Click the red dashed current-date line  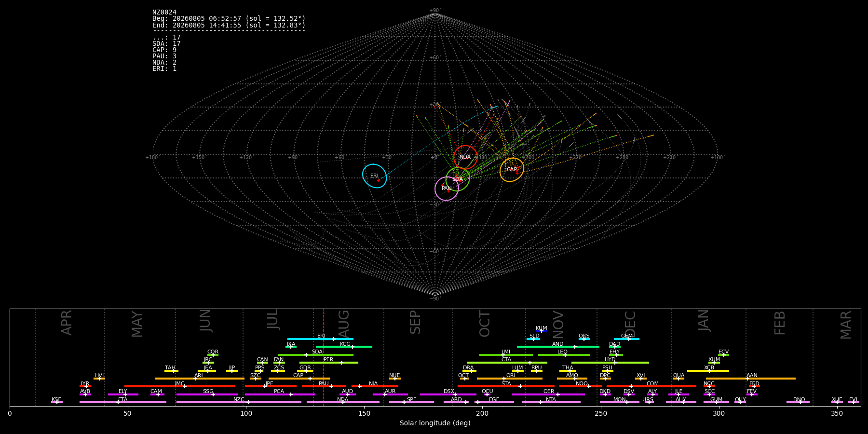pos(324,357)
